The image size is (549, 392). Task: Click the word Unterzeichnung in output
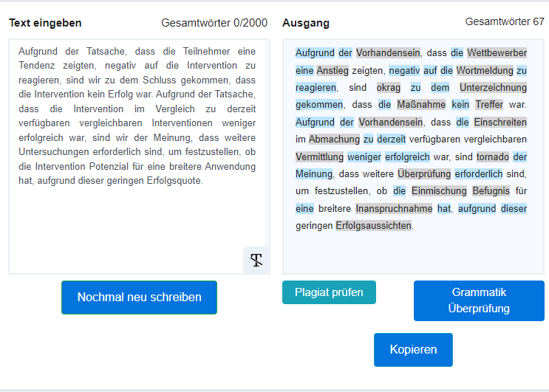493,88
